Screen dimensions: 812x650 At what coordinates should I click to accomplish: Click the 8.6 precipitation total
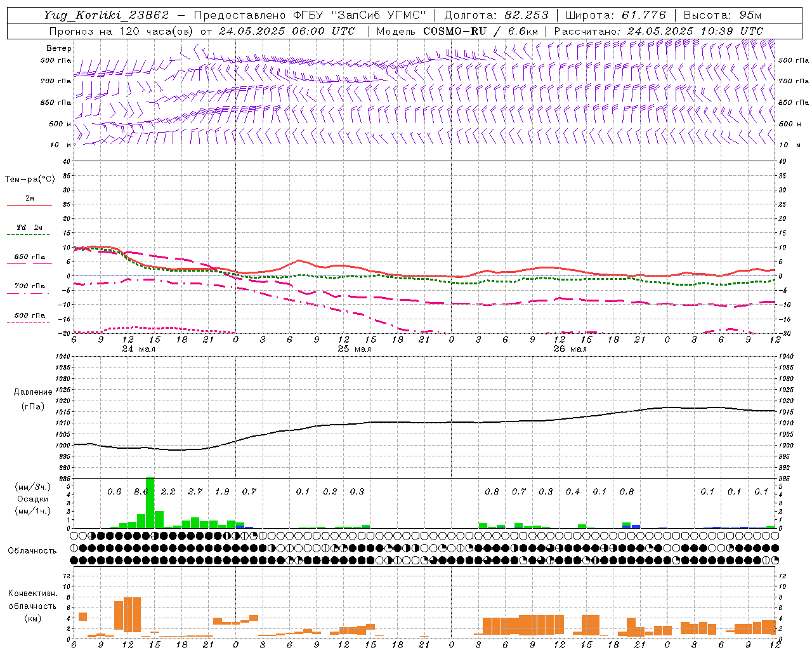(x=141, y=492)
